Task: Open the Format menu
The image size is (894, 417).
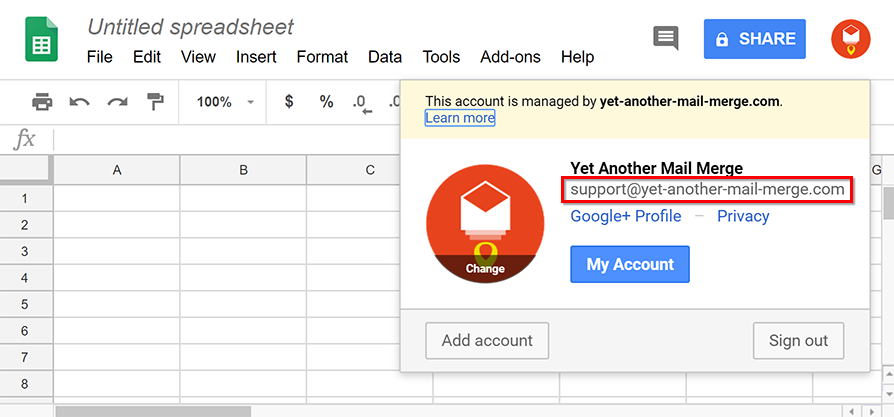Action: (x=322, y=57)
